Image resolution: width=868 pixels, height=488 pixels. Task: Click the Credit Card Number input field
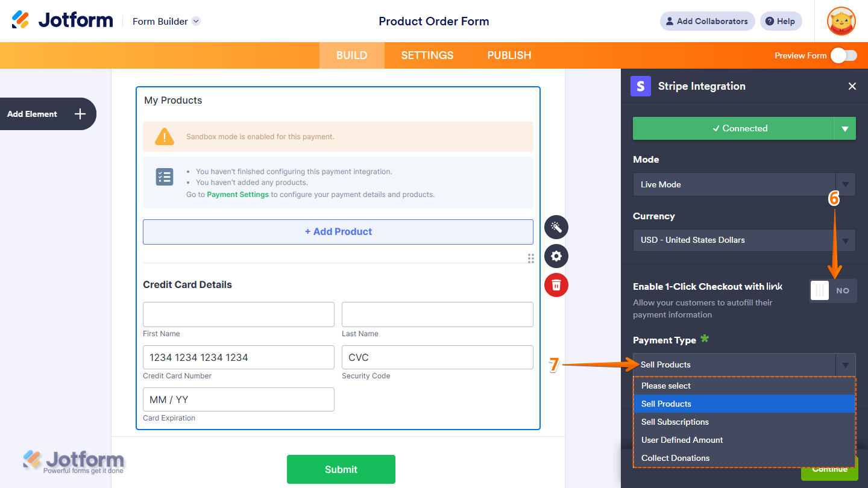238,357
